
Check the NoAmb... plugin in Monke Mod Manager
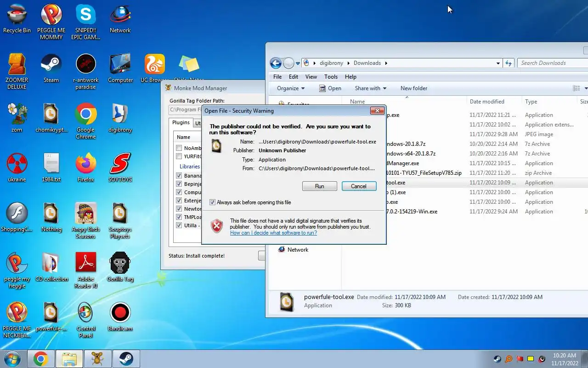coord(179,148)
